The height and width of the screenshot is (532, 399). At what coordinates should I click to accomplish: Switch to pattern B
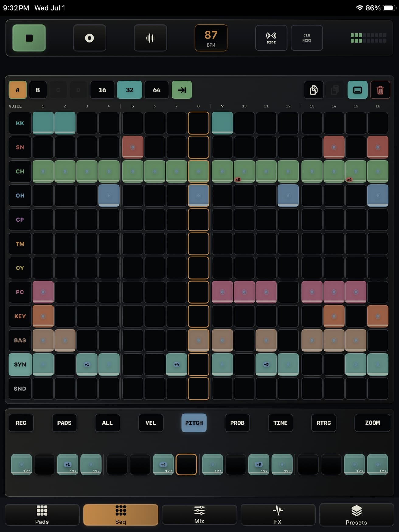click(x=38, y=90)
